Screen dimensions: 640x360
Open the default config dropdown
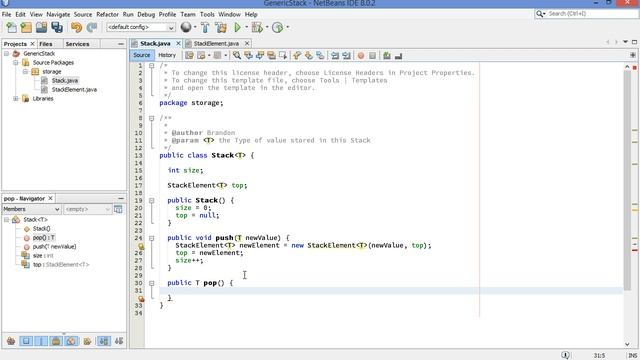point(141,27)
